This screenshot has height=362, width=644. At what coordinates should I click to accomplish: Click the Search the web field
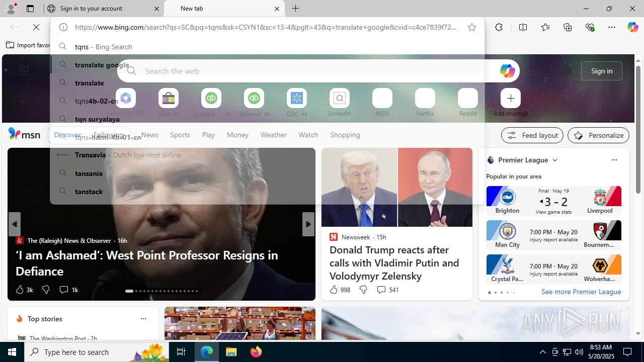(x=319, y=71)
